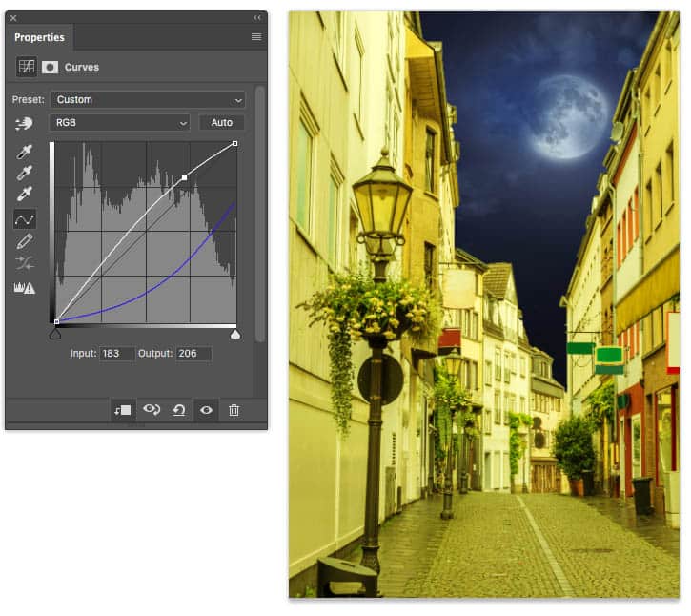Click the moon in the street photo

click(x=570, y=117)
